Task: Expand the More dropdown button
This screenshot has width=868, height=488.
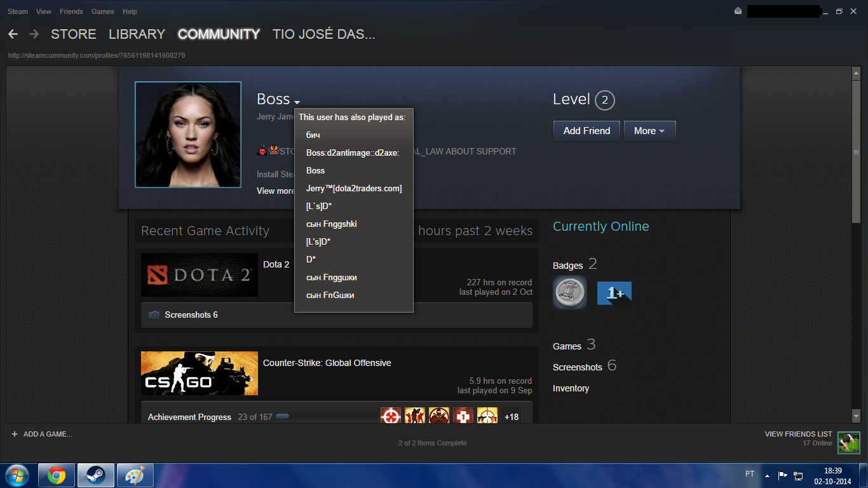Action: tap(649, 131)
